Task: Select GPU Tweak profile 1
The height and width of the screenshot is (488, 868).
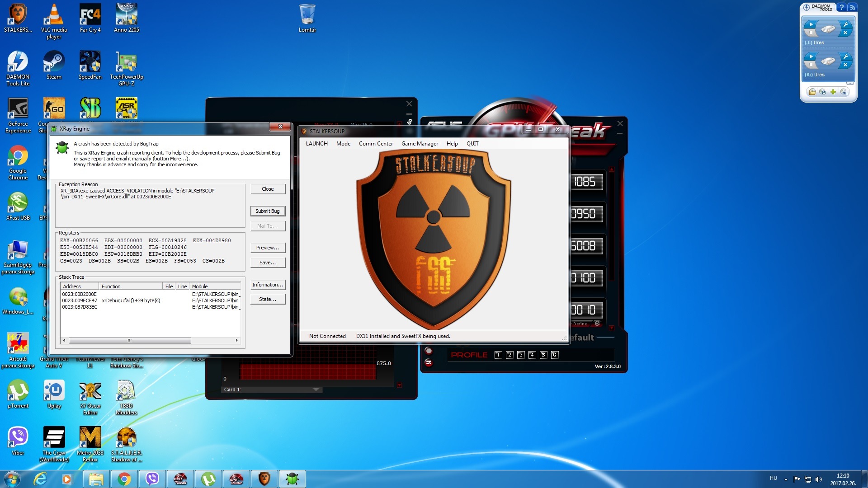Action: pyautogui.click(x=498, y=355)
